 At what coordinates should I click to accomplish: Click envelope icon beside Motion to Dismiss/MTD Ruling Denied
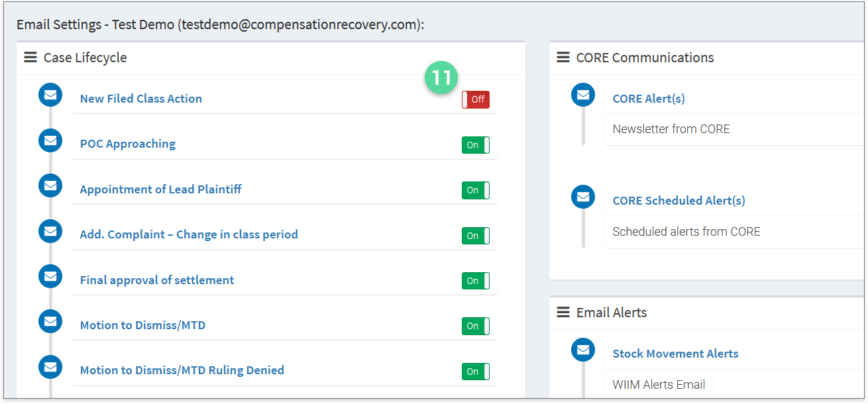click(x=50, y=367)
